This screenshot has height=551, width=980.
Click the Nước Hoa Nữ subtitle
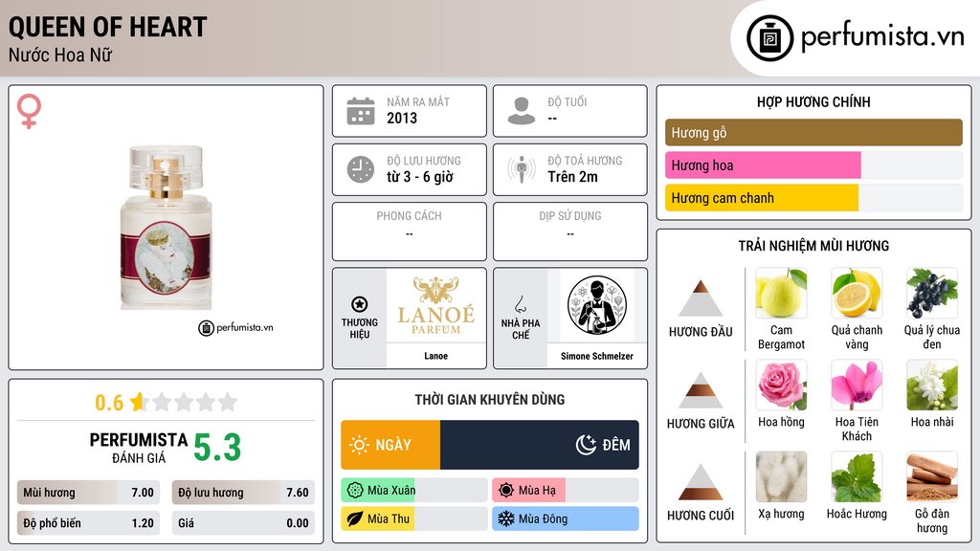60,55
